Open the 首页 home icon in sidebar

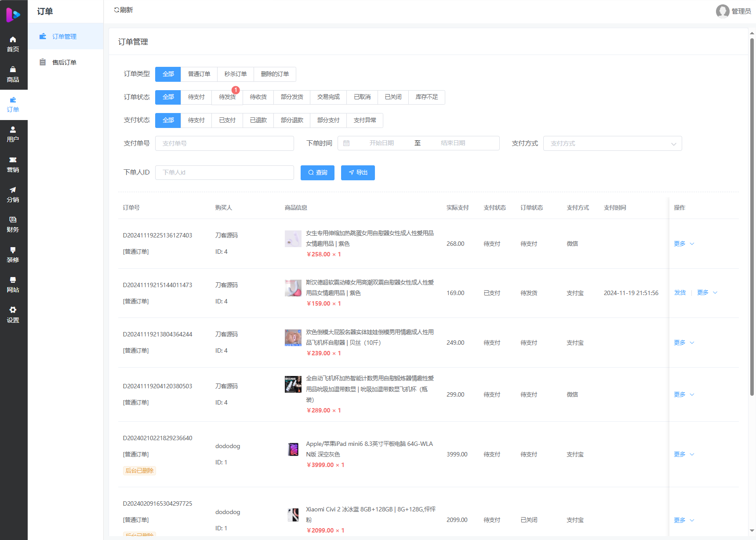click(x=13, y=40)
